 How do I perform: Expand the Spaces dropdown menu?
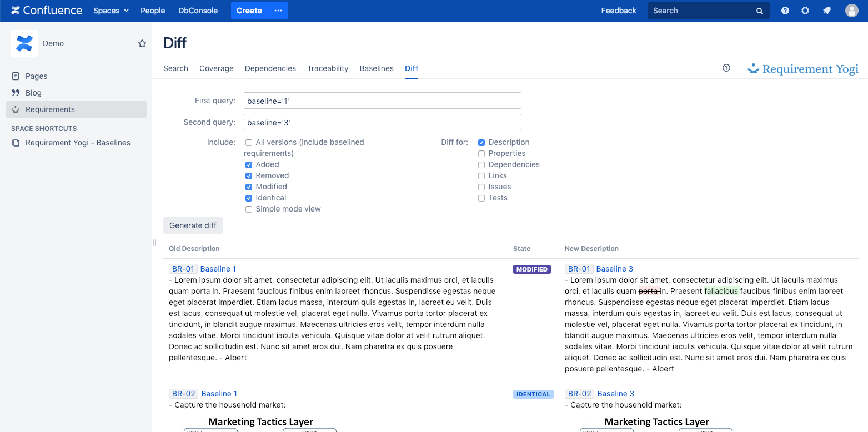[x=111, y=11]
